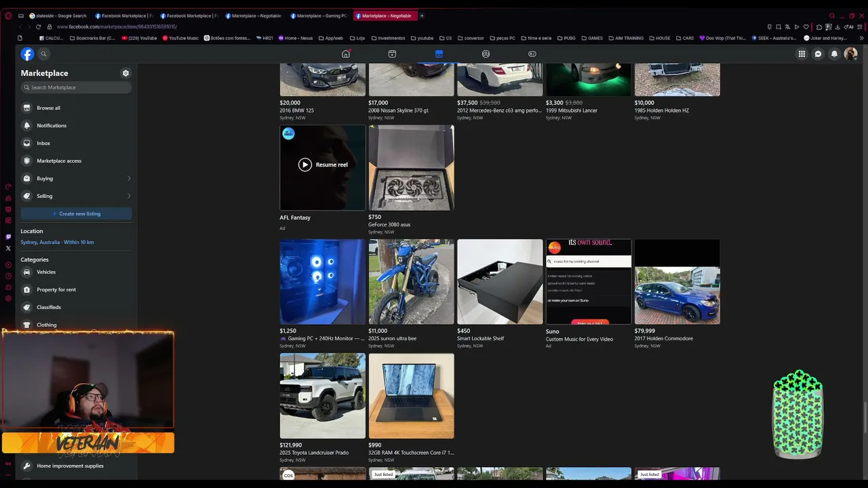Open Marketplace Inbox

click(76, 143)
